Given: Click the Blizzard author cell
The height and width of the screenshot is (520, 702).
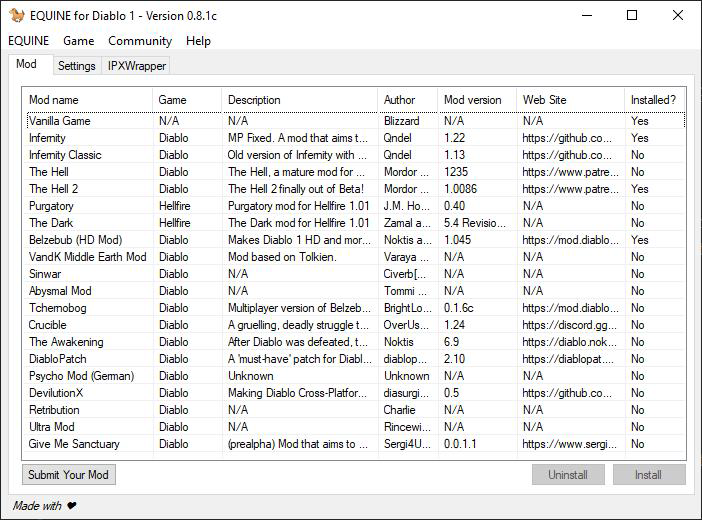Looking at the screenshot, I should coord(402,121).
